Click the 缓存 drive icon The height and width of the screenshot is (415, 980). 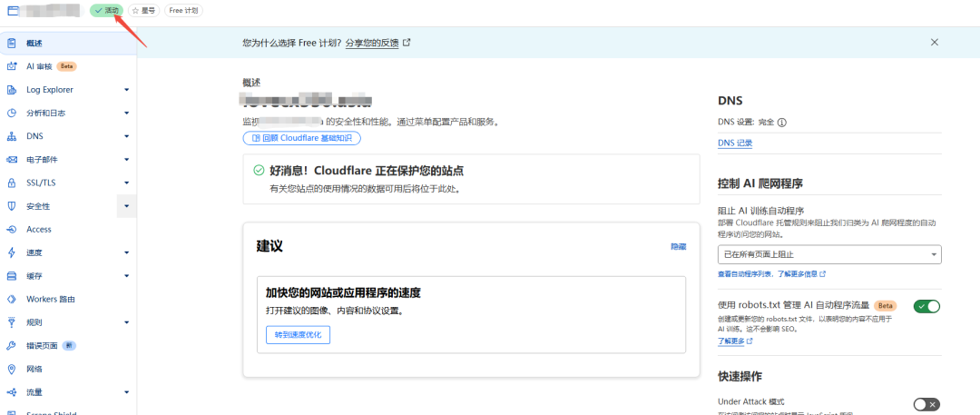tap(11, 276)
